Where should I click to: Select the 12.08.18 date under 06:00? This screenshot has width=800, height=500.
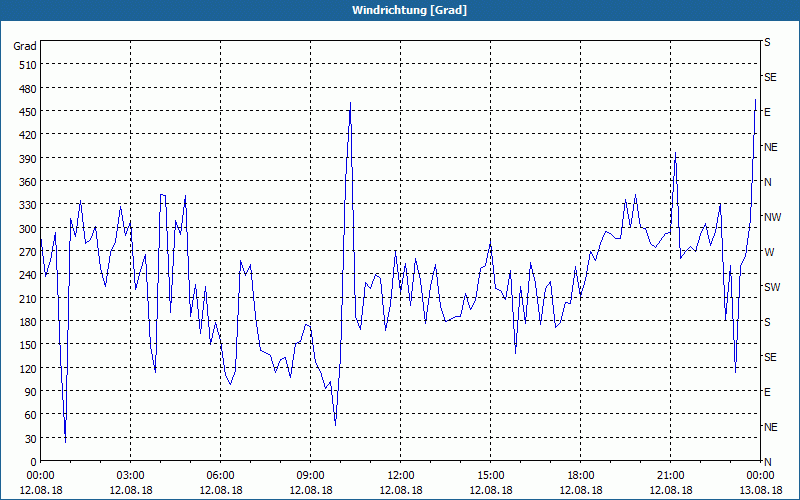(220, 490)
